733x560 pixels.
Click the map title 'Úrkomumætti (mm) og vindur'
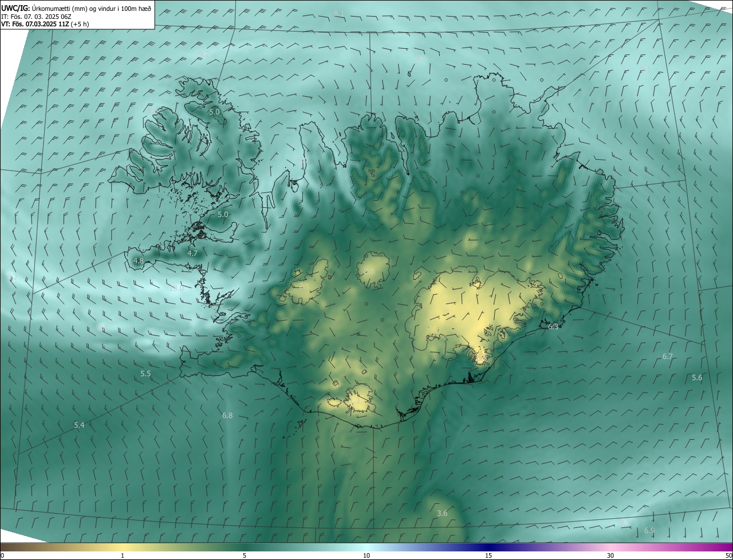[x=69, y=8]
